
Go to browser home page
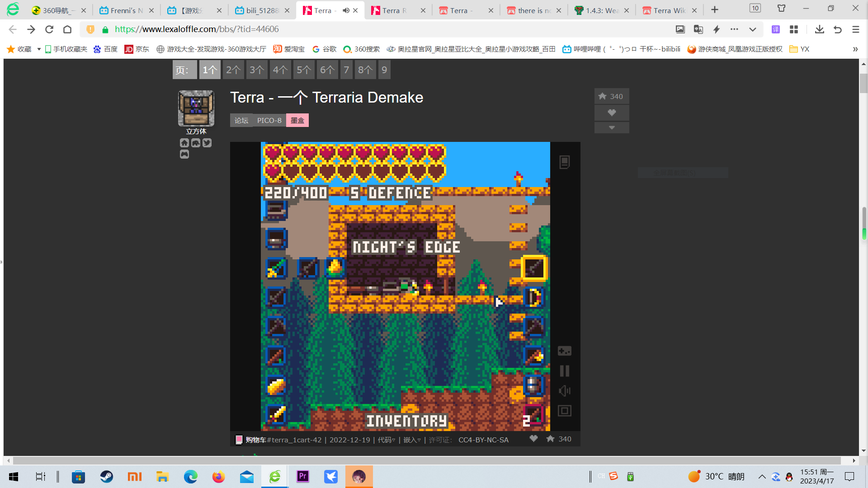pyautogui.click(x=67, y=29)
